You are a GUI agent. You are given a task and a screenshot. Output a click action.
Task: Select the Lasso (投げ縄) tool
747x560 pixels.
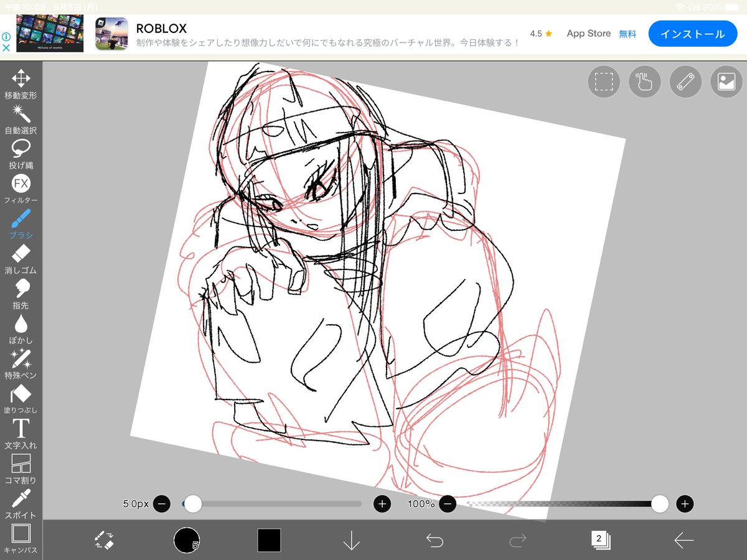pyautogui.click(x=21, y=154)
